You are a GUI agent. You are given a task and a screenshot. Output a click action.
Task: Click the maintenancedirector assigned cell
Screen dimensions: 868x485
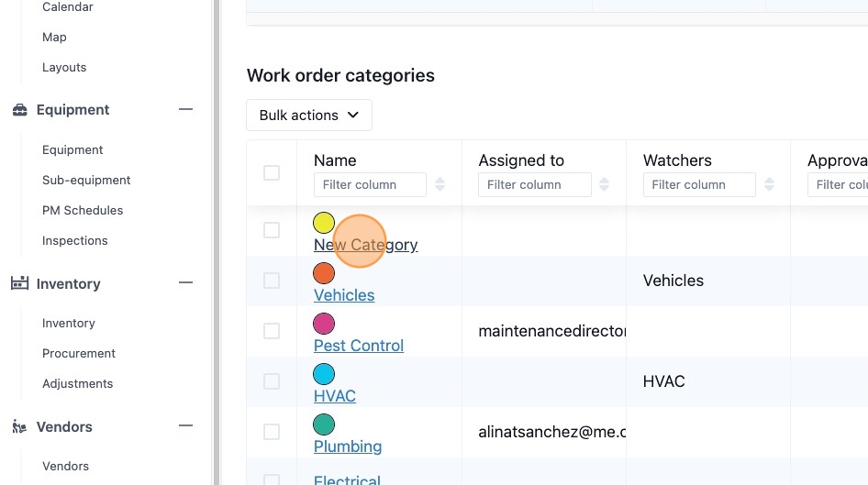coord(552,331)
